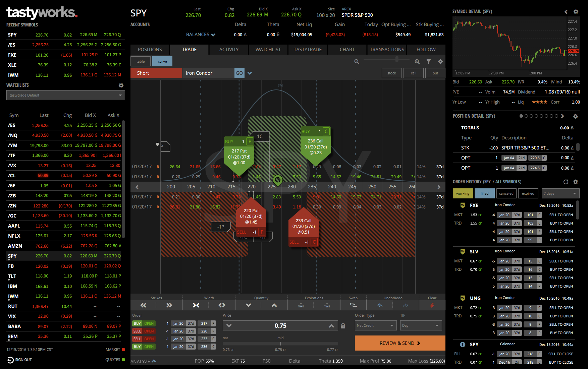The height and width of the screenshot is (369, 588).
Task: Open the strategy filter icon
Action: click(x=429, y=62)
